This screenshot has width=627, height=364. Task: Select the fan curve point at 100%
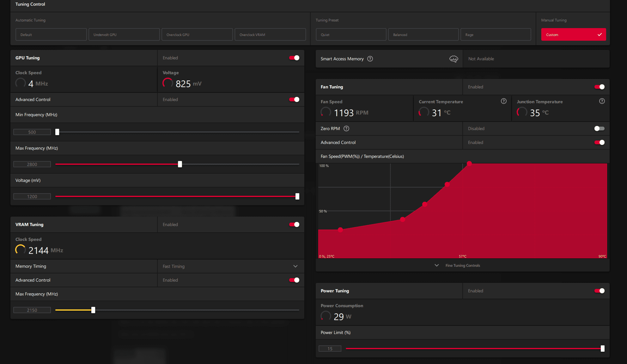click(x=469, y=164)
